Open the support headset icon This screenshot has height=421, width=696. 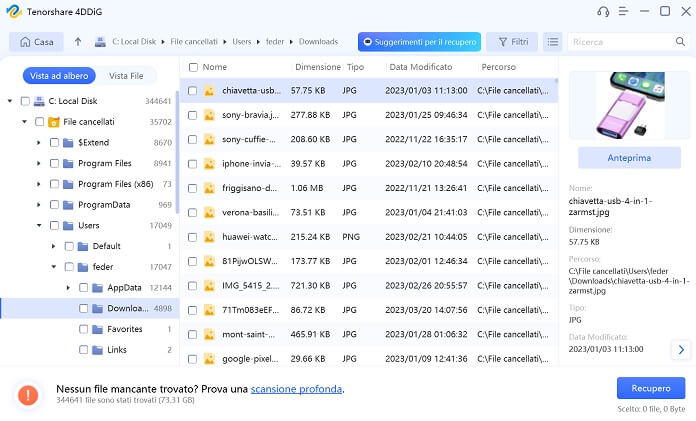coord(603,12)
